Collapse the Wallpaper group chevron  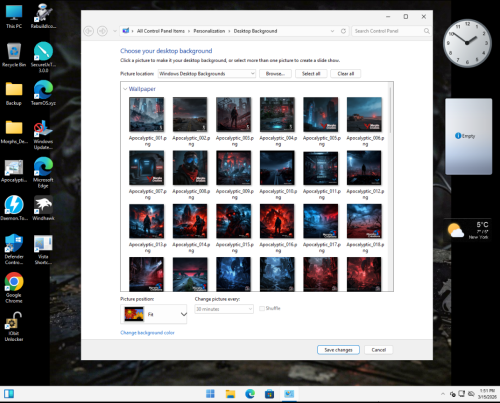(125, 89)
